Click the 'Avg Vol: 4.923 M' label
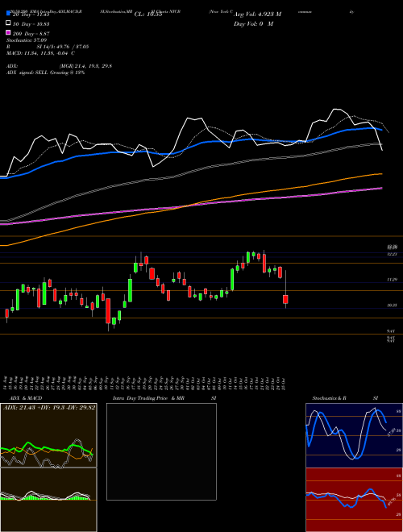The width and height of the screenshot is (403, 532). 257,15
